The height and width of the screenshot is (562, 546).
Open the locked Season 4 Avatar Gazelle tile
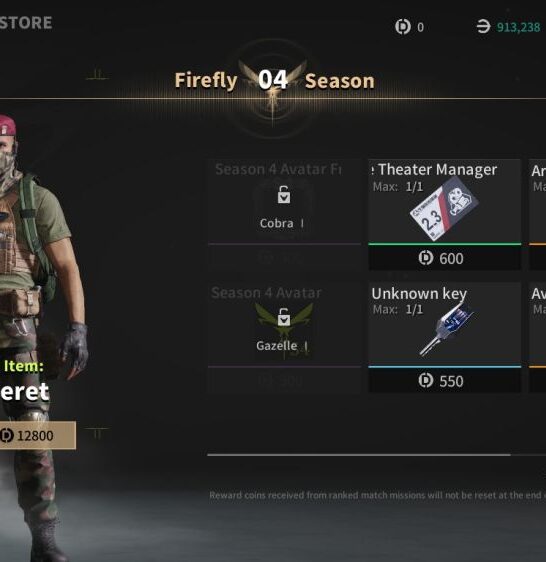(x=284, y=338)
